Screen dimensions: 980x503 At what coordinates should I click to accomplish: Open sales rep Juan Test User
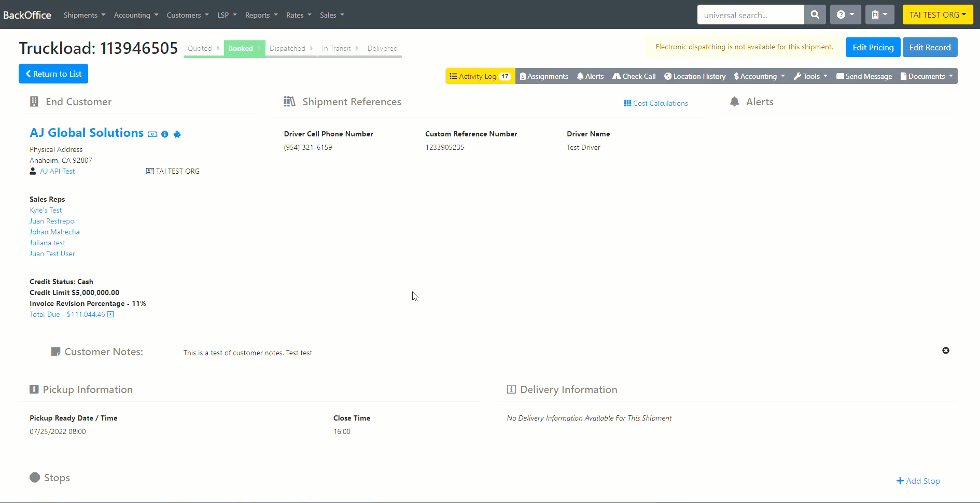(52, 254)
